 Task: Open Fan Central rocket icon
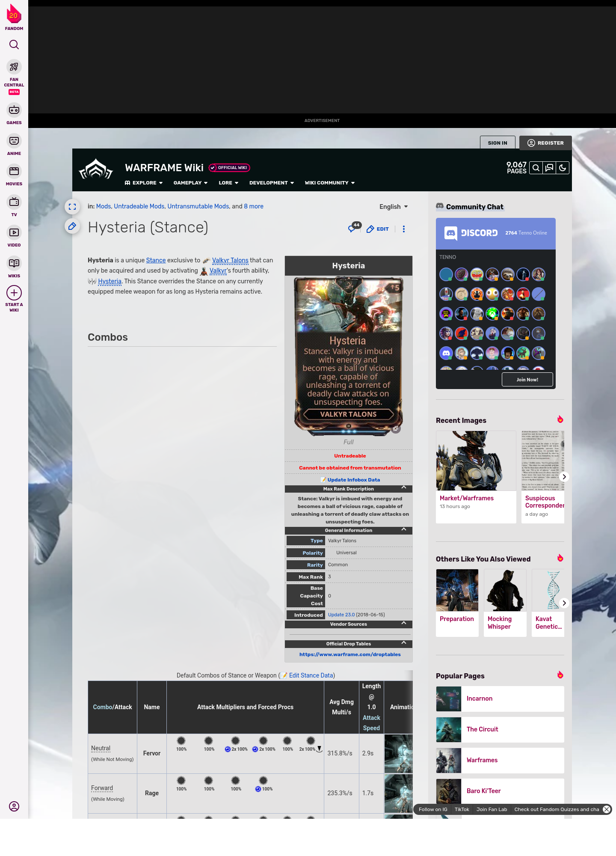[14, 67]
